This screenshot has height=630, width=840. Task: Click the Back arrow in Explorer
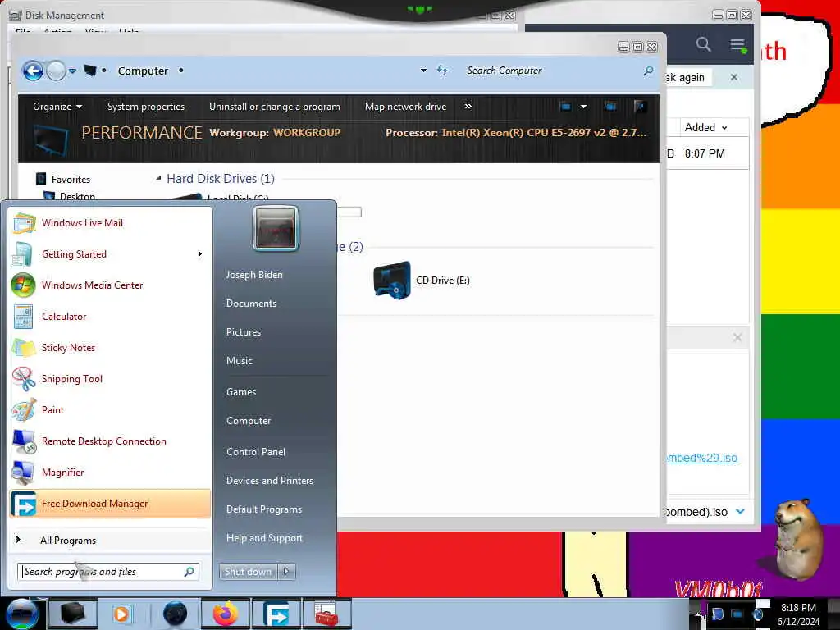(x=33, y=71)
